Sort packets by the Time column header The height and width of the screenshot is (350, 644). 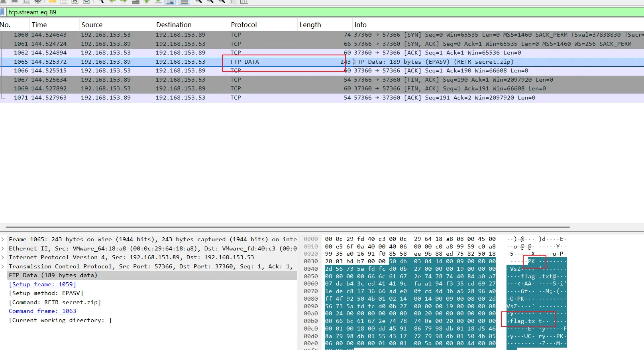pyautogui.click(x=39, y=25)
